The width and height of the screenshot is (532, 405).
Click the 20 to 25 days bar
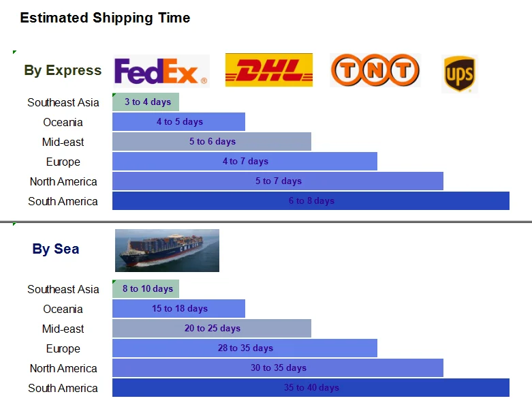tap(212, 329)
